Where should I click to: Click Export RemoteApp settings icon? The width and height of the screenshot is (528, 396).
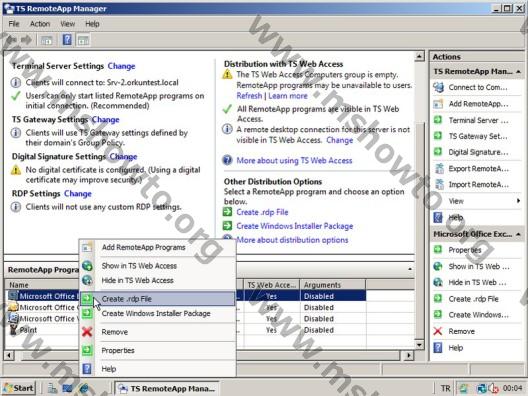click(439, 168)
